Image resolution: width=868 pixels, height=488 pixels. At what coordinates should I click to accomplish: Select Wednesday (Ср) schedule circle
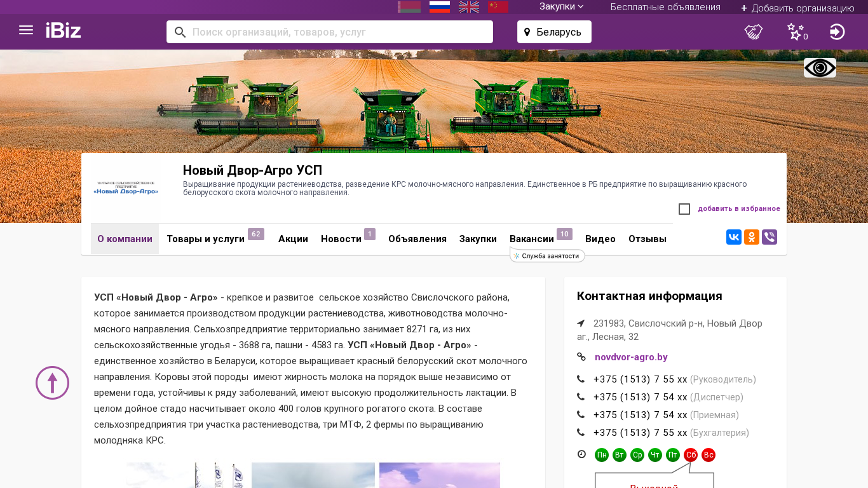637,455
